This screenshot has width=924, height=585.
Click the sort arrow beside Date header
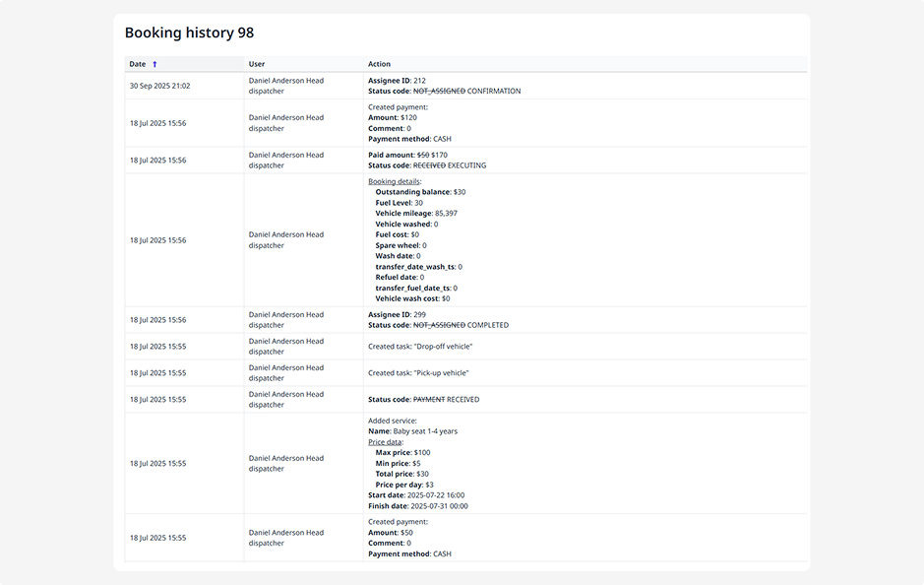click(154, 64)
